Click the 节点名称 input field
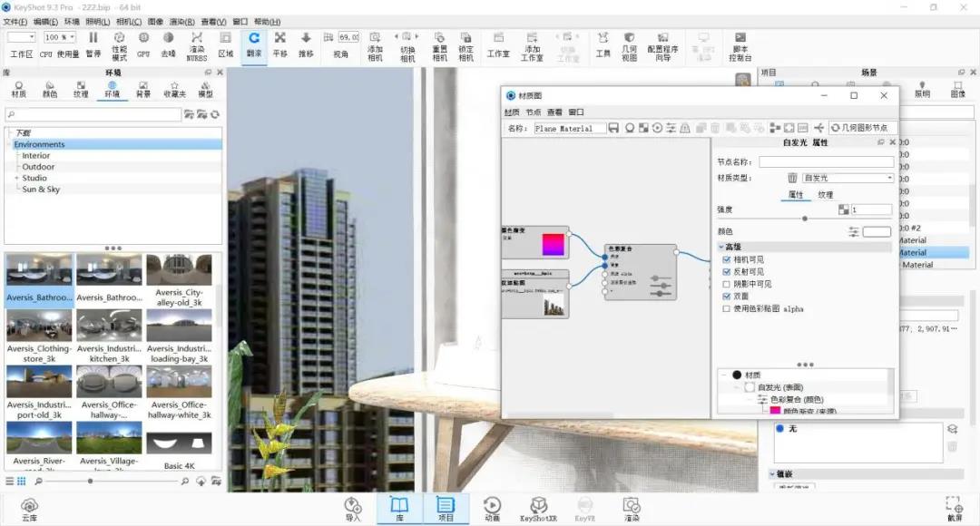The width and height of the screenshot is (980, 526). point(827,161)
